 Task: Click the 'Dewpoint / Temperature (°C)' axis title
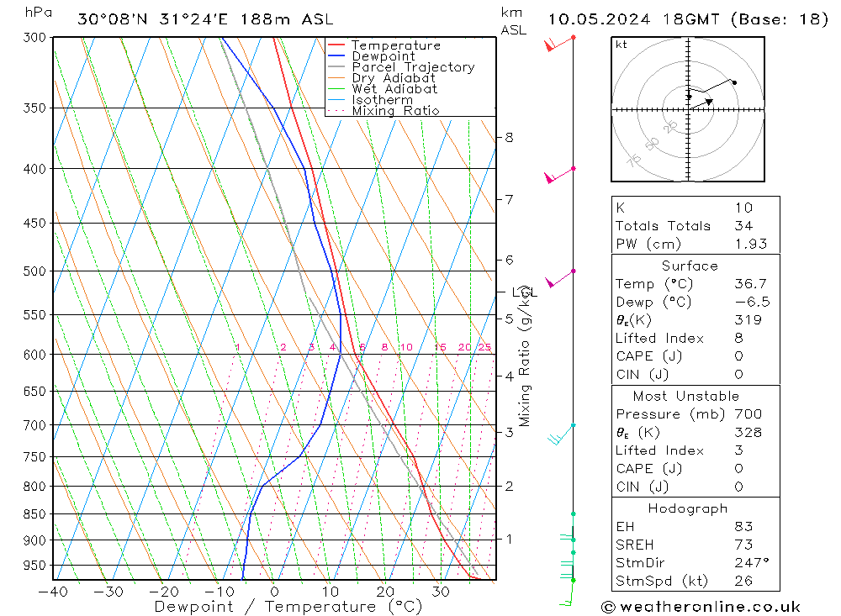[288, 607]
